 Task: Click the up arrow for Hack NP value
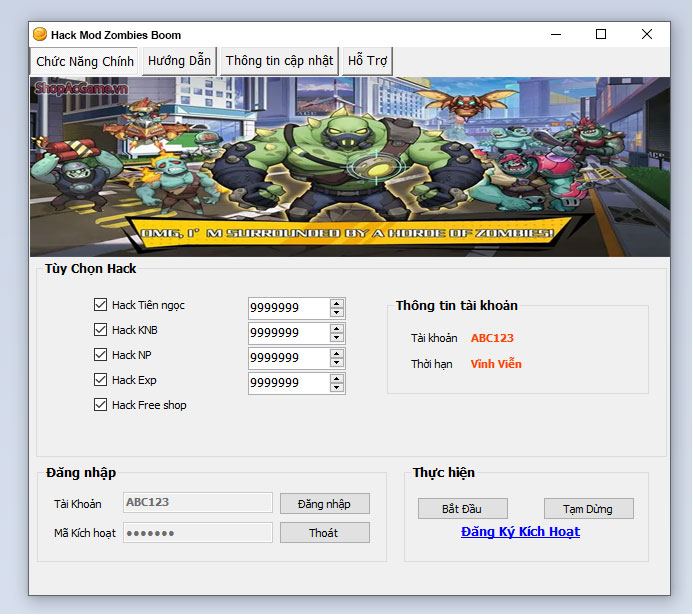tap(337, 354)
